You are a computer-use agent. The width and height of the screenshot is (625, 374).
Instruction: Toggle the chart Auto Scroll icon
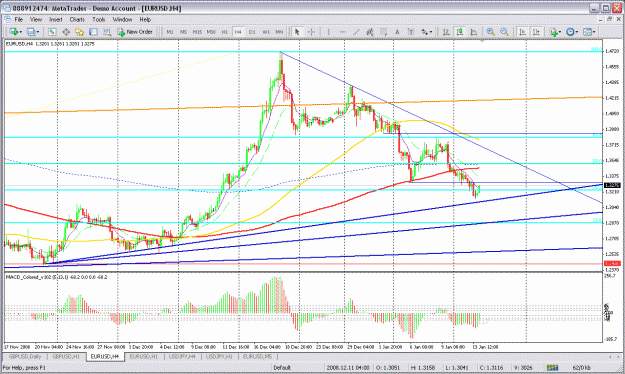[x=523, y=32]
